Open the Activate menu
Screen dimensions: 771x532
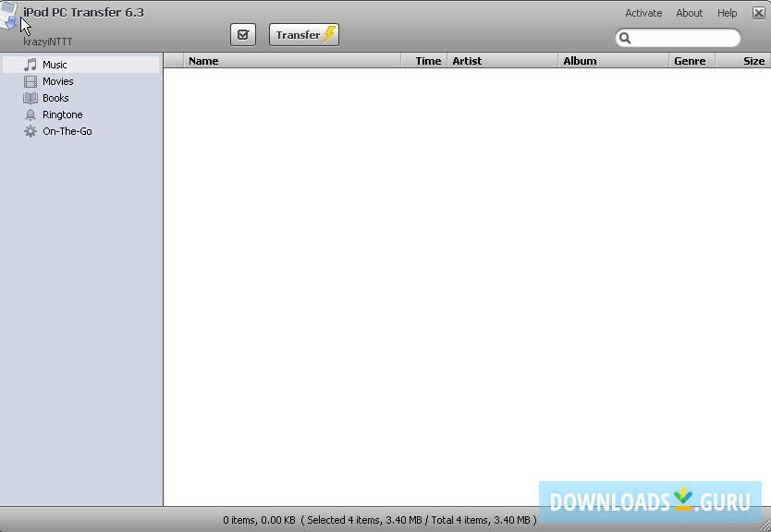click(x=643, y=13)
